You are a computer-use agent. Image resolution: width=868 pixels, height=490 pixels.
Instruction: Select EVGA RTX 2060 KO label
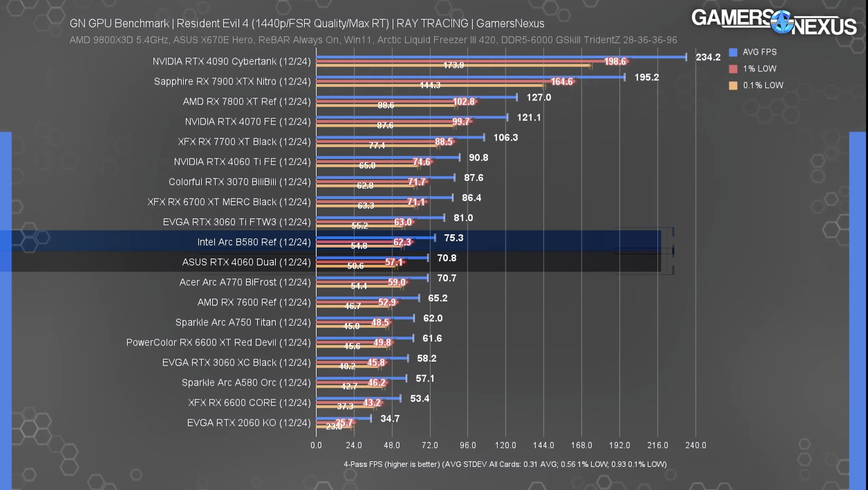tap(249, 423)
